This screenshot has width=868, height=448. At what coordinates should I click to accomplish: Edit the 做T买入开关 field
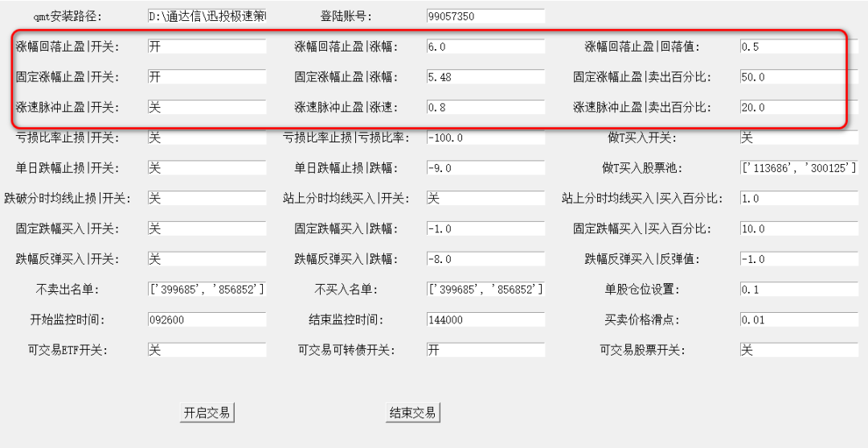coord(799,138)
